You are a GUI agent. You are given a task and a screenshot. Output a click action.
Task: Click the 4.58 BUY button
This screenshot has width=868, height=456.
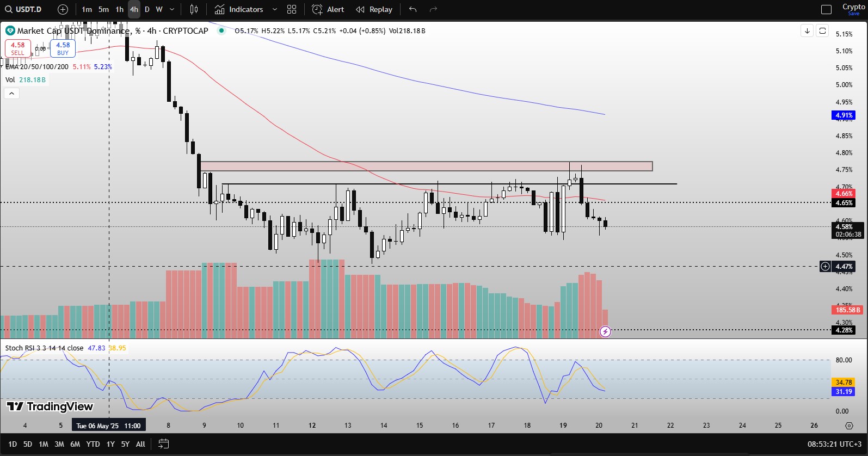[x=63, y=48]
